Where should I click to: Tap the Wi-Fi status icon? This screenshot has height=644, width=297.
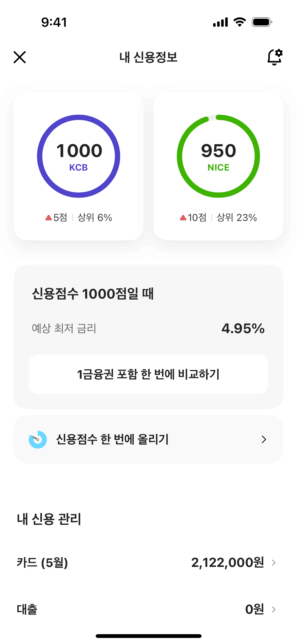(x=240, y=22)
